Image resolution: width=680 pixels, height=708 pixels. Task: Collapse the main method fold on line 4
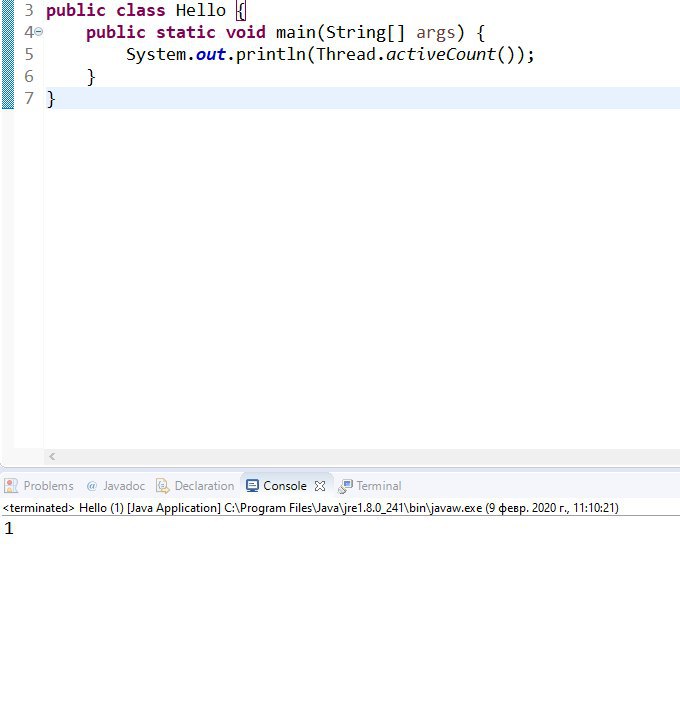click(x=39, y=32)
